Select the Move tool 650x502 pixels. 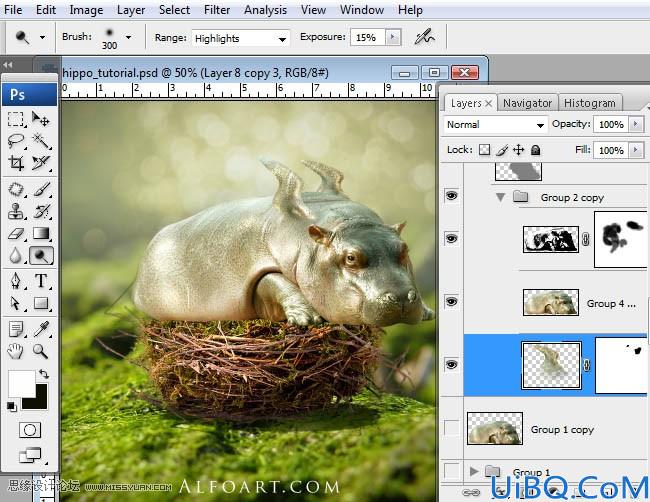pyautogui.click(x=41, y=119)
